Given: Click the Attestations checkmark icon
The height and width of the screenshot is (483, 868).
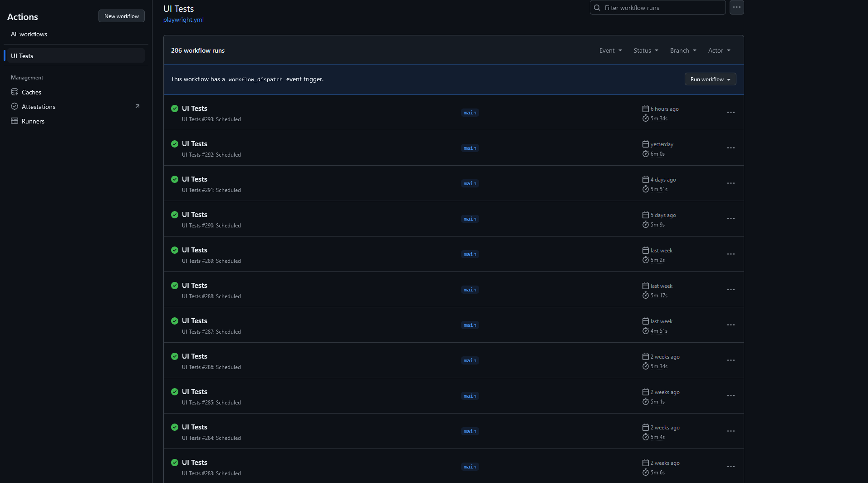Looking at the screenshot, I should (15, 107).
